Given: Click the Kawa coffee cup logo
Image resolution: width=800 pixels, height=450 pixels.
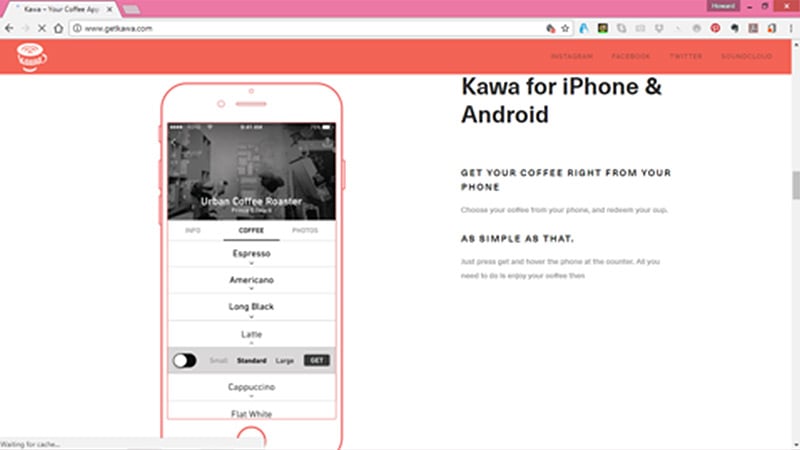Looking at the screenshot, I should (x=31, y=56).
